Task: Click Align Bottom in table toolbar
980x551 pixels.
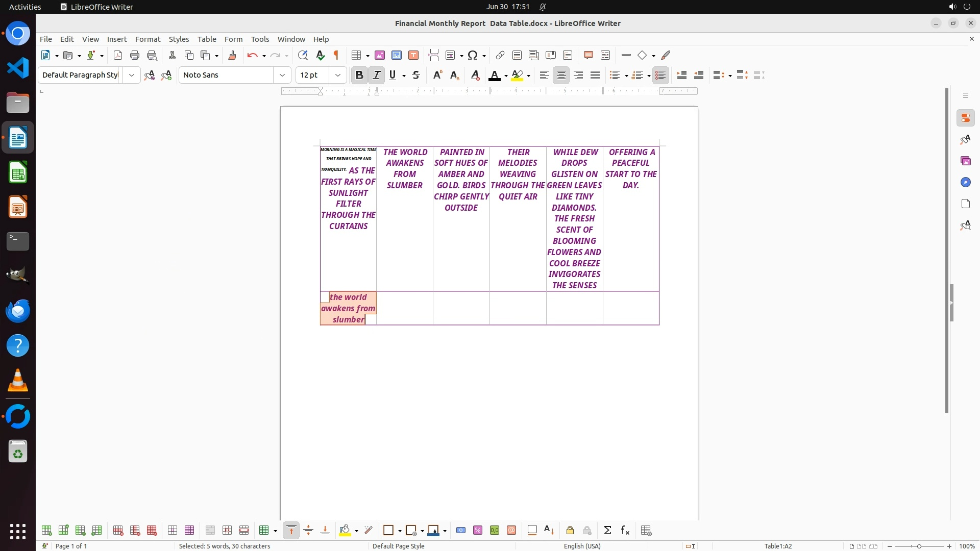Action: (325, 531)
